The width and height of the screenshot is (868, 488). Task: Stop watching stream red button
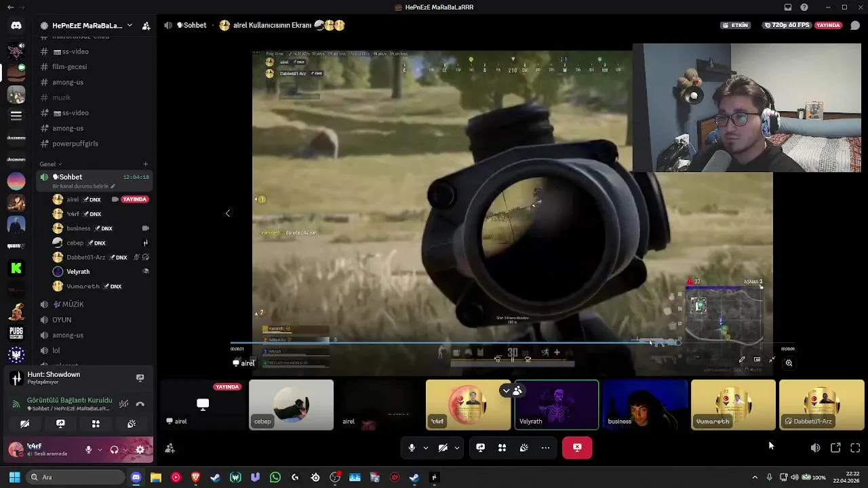[x=577, y=448]
